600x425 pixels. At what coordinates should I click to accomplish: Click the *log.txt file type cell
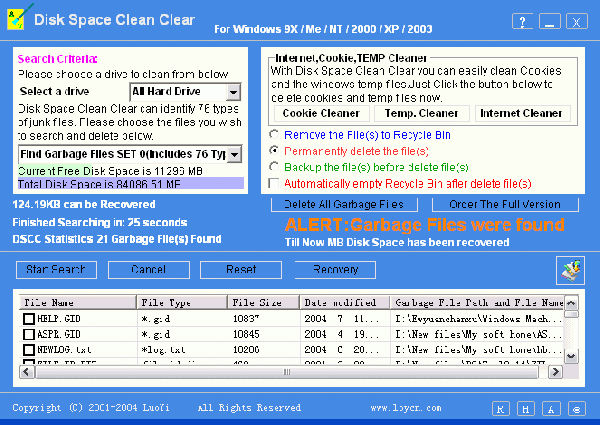pos(163,350)
